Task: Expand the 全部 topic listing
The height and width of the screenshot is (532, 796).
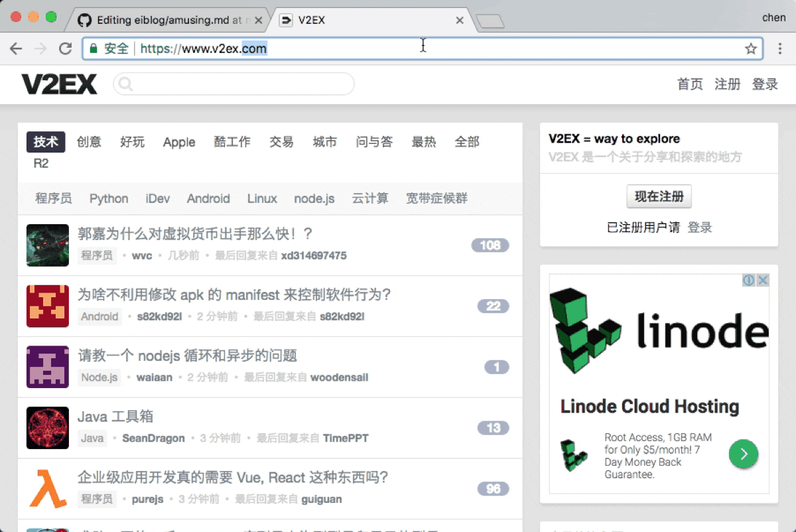Action: 467,141
